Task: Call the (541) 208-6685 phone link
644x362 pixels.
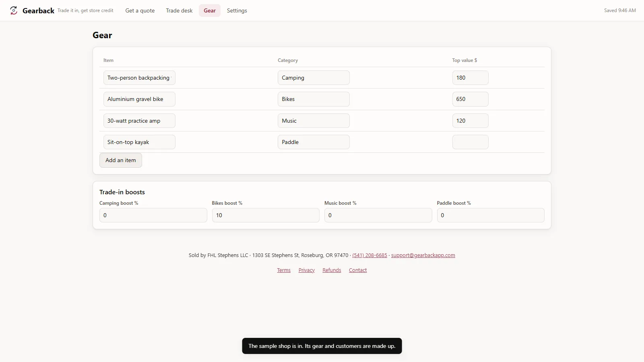Action: [369, 255]
